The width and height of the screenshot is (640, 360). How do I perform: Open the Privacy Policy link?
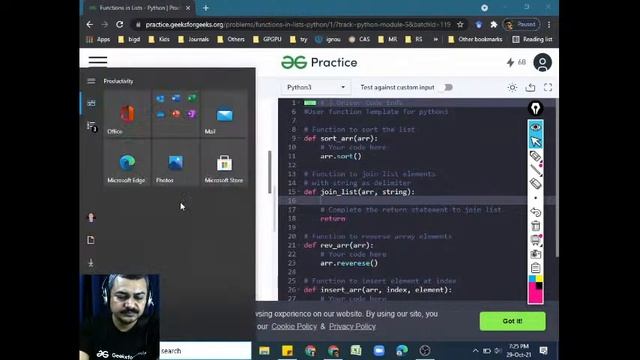click(x=352, y=327)
